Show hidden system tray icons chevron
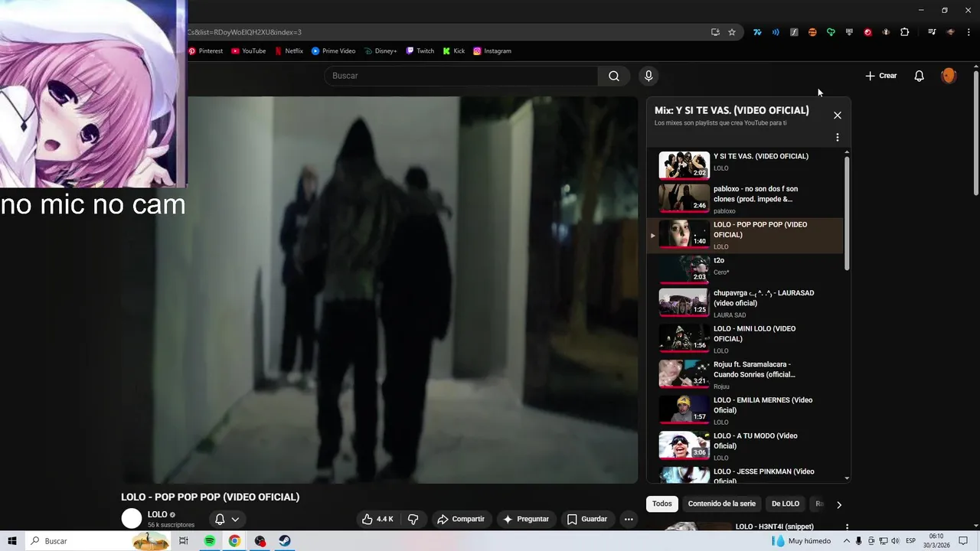This screenshot has width=980, height=551. [x=845, y=541]
